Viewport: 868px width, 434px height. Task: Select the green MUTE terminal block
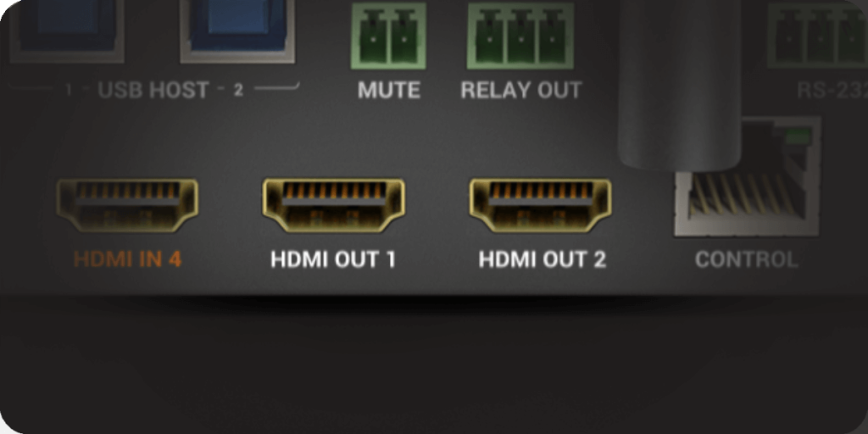tap(388, 36)
